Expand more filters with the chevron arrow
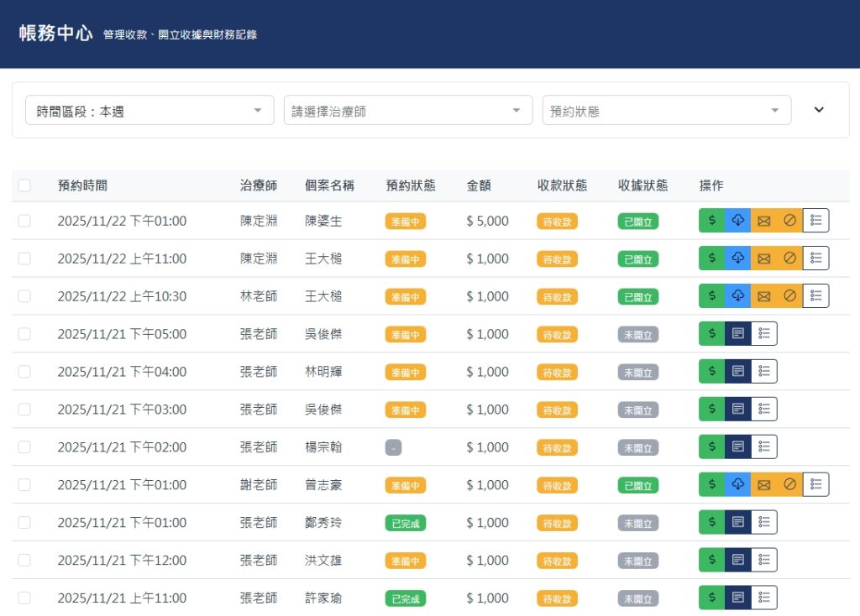The width and height of the screenshot is (860, 616). pos(820,110)
